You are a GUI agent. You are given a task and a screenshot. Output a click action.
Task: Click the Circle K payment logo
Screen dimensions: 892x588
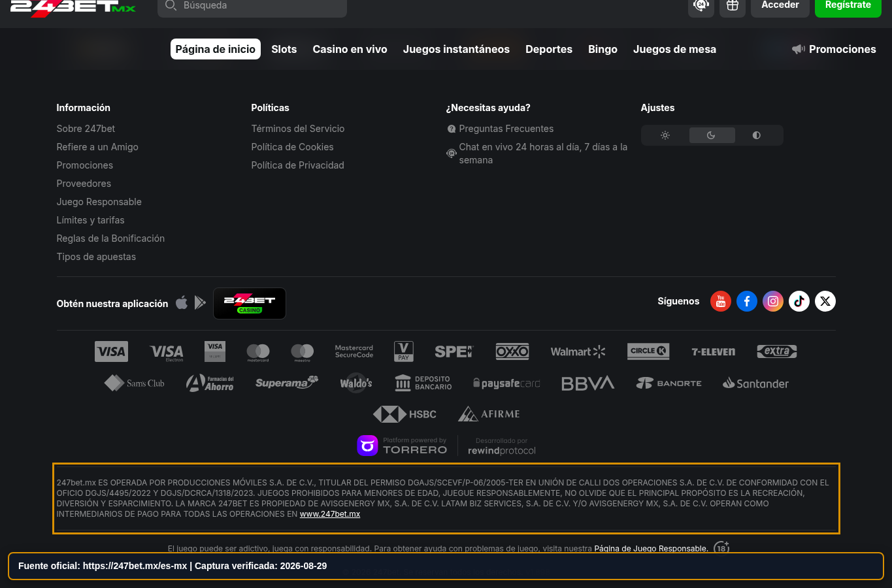(648, 351)
